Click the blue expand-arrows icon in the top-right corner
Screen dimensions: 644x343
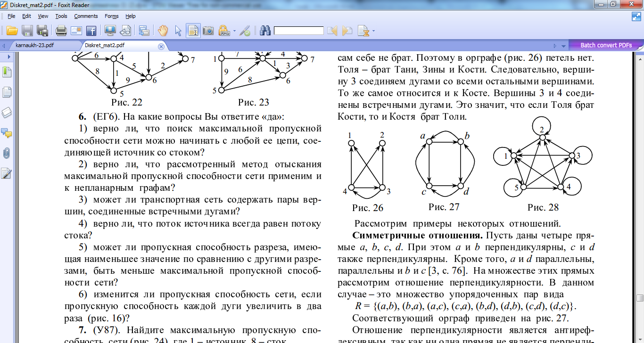pos(636,16)
